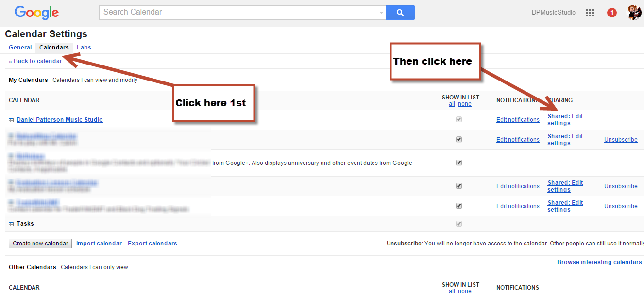Click the Create new calendar button

coord(40,244)
